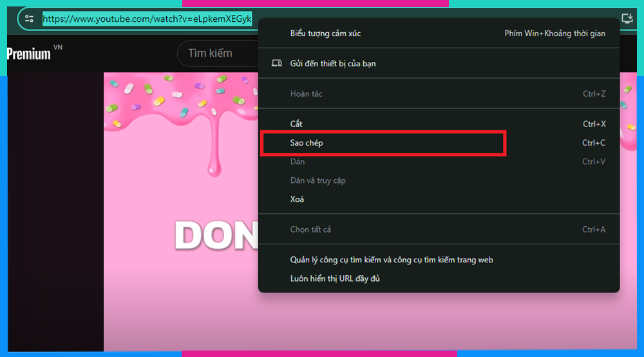644x357 pixels.
Task: Click the YouTube Premium logo
Action: click(x=29, y=54)
